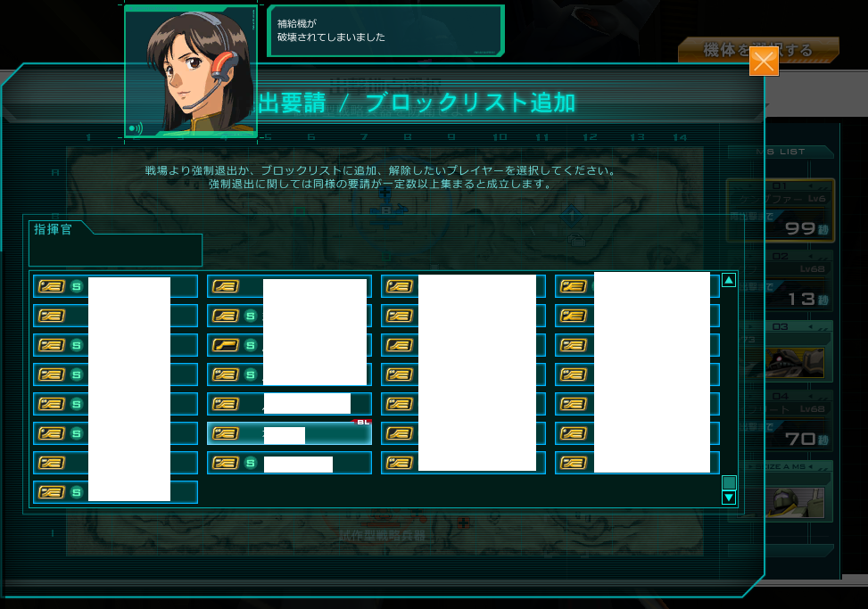Select the player entry with the rifle-shaped icon
The height and width of the screenshot is (609, 868).
tap(289, 345)
